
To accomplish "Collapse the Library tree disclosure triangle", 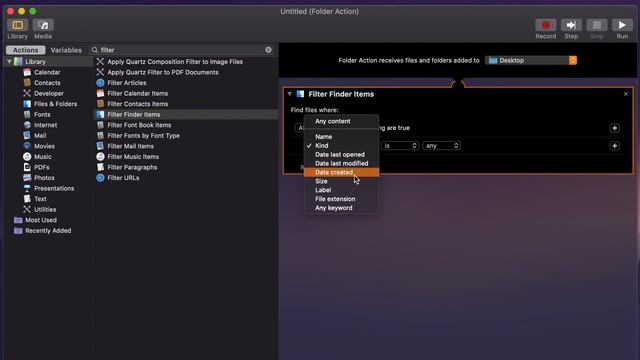I will pos(9,62).
